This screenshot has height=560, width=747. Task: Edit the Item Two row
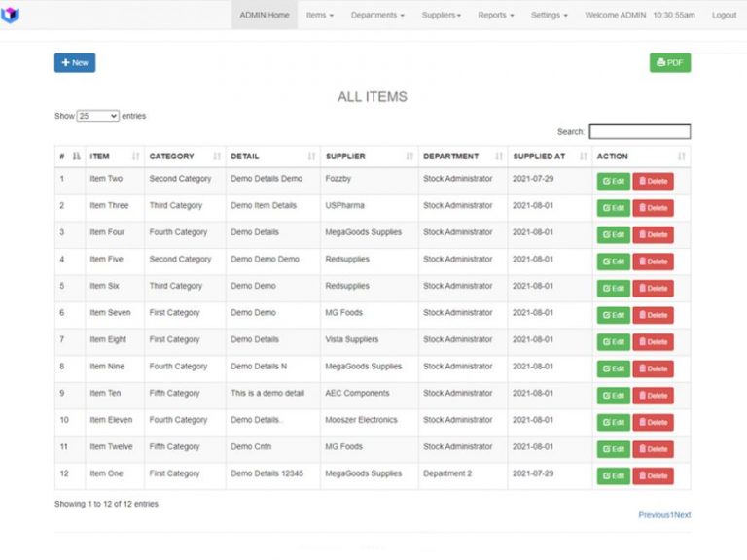tap(613, 181)
